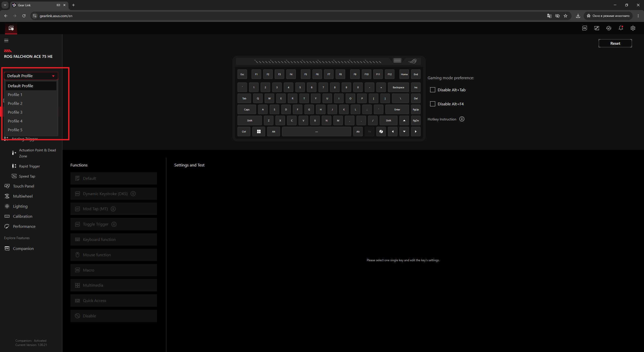Show info for Dynamic Keystroke (DKS)
Viewport: 644px width, 352px height.
click(x=133, y=194)
